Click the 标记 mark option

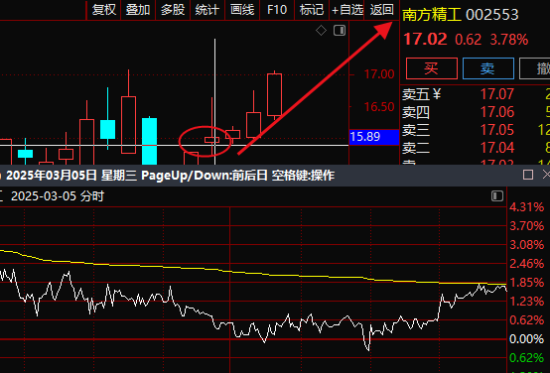point(311,10)
